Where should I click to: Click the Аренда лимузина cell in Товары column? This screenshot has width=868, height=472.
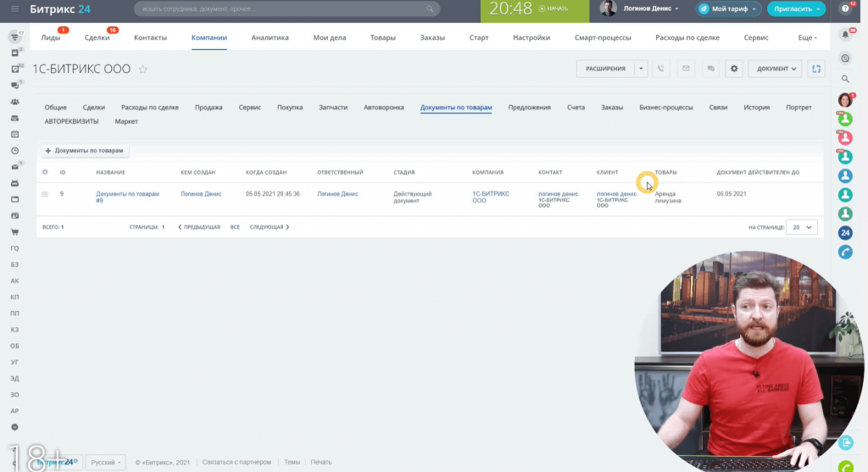click(668, 197)
